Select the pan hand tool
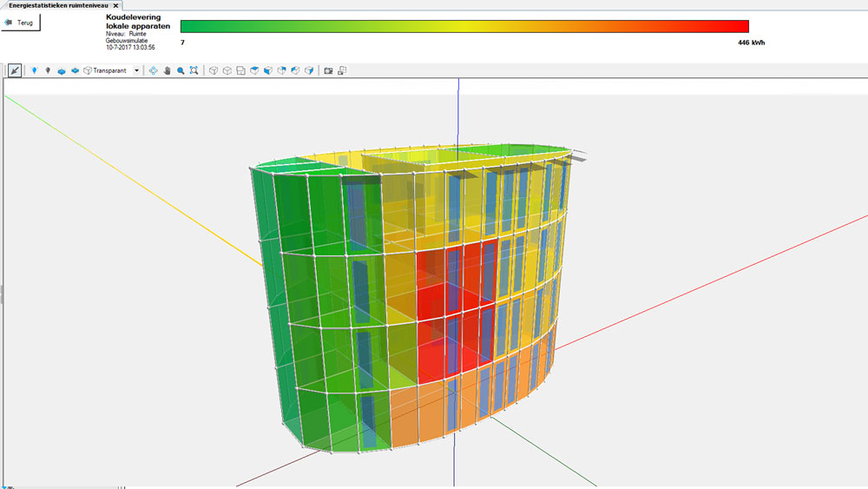The height and width of the screenshot is (489, 868). 167,70
